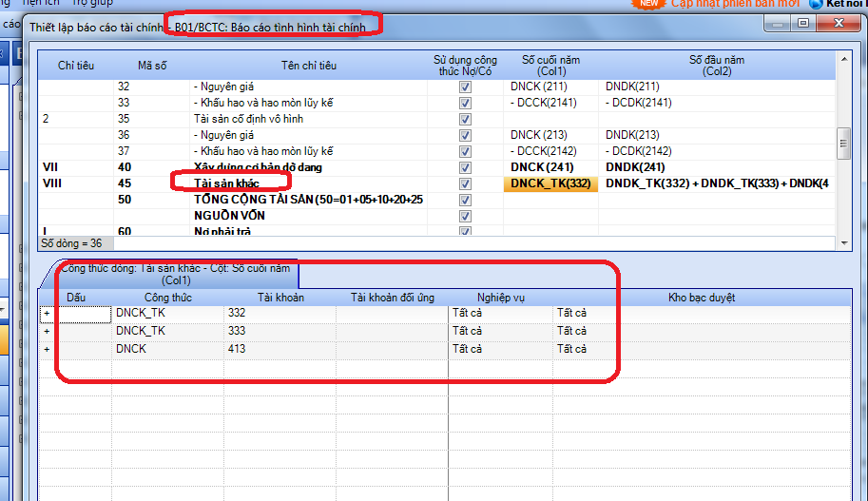Select Nghiệp vụ Tất cả in 332 row

500,314
